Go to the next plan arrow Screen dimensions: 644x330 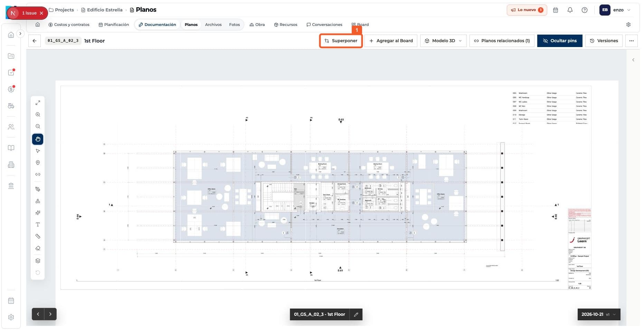(x=50, y=314)
